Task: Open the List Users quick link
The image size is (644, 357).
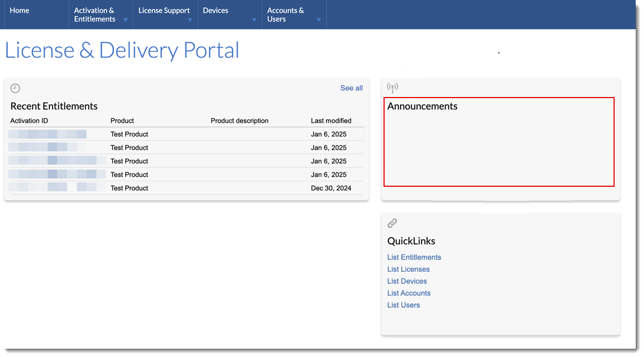Action: tap(403, 305)
